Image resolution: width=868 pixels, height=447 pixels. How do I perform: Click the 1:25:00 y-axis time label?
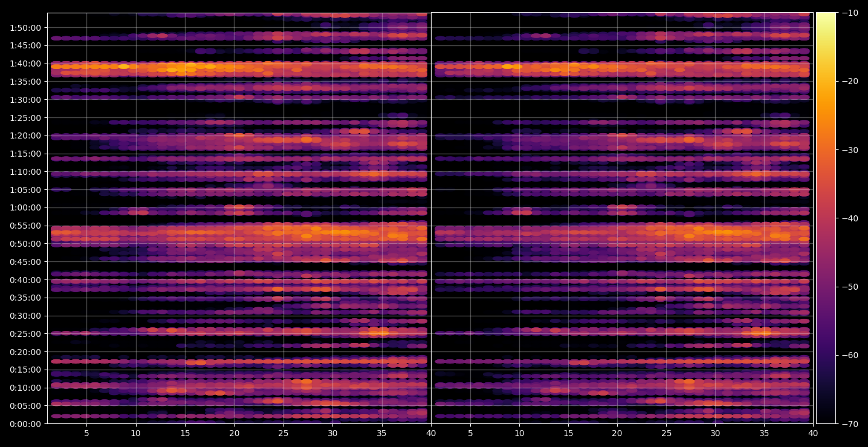[x=25, y=118]
